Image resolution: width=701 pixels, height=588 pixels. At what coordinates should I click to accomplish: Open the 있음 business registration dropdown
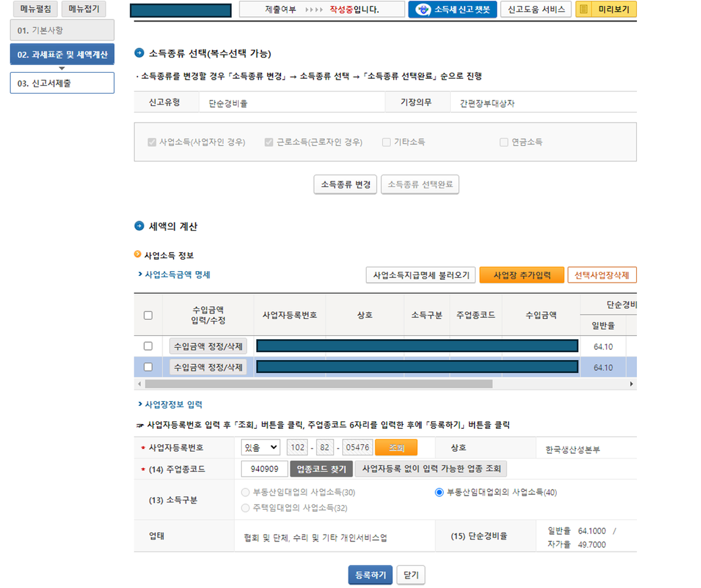pyautogui.click(x=260, y=448)
